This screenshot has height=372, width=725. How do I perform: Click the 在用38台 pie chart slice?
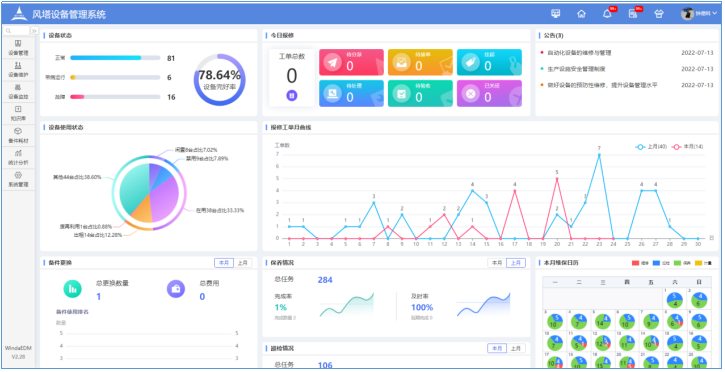pos(165,199)
